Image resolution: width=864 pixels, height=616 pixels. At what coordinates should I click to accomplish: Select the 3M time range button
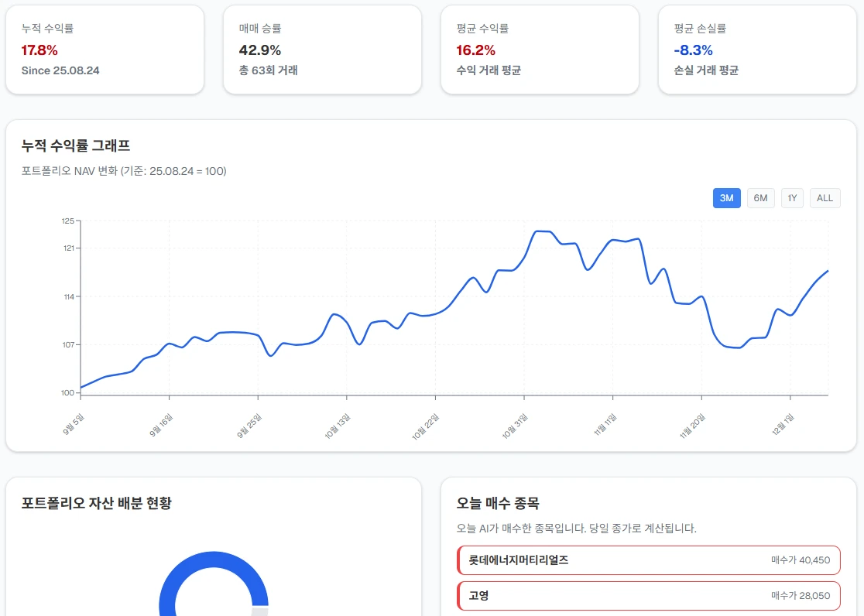(x=726, y=198)
